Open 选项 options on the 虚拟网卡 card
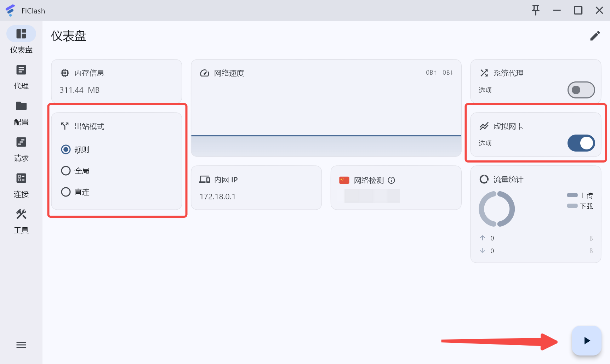The height and width of the screenshot is (364, 610). pyautogui.click(x=485, y=143)
